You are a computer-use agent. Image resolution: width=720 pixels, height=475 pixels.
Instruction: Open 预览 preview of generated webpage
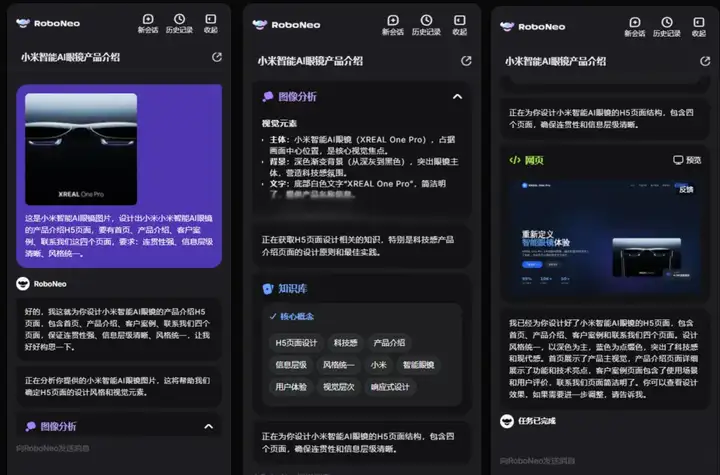coord(687,160)
